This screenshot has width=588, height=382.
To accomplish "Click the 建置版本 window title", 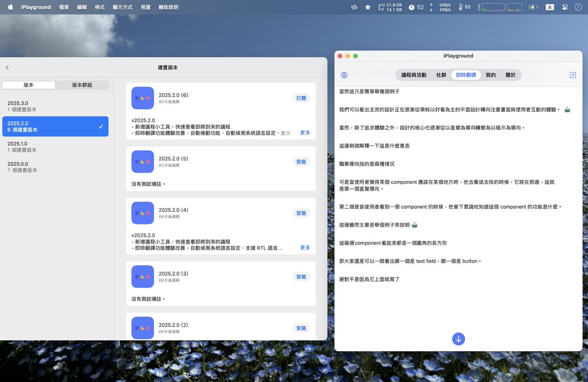I will pyautogui.click(x=168, y=67).
